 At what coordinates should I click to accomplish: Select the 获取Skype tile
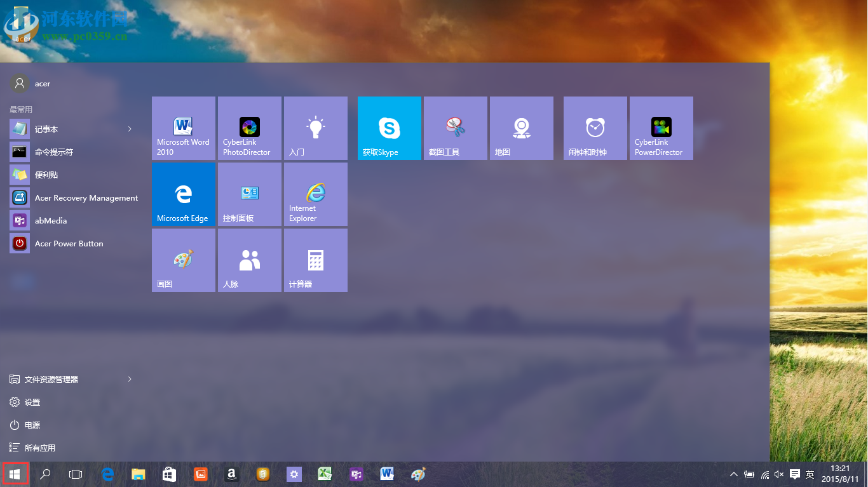[x=389, y=128]
